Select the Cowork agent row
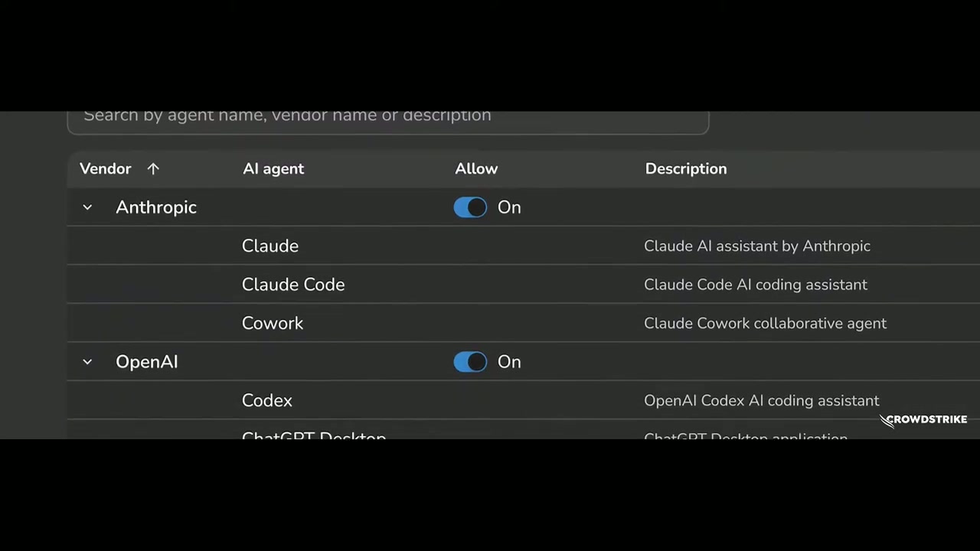980x551 pixels. point(524,323)
